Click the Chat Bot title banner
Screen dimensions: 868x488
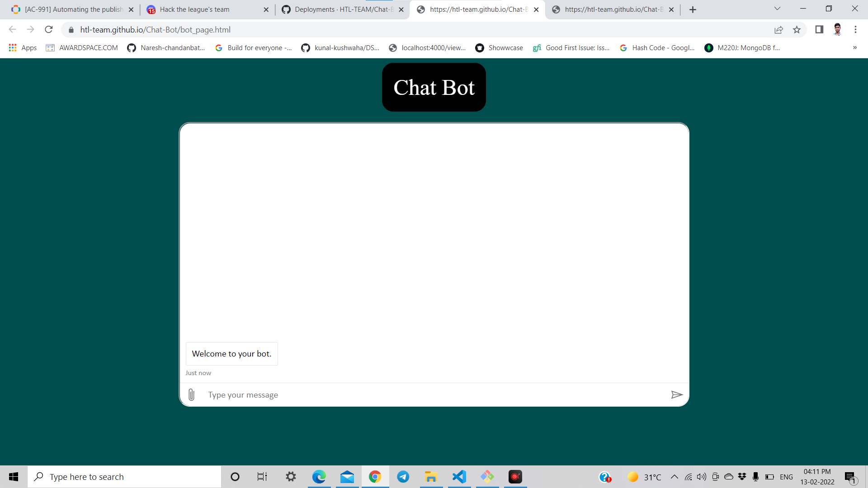coord(434,87)
